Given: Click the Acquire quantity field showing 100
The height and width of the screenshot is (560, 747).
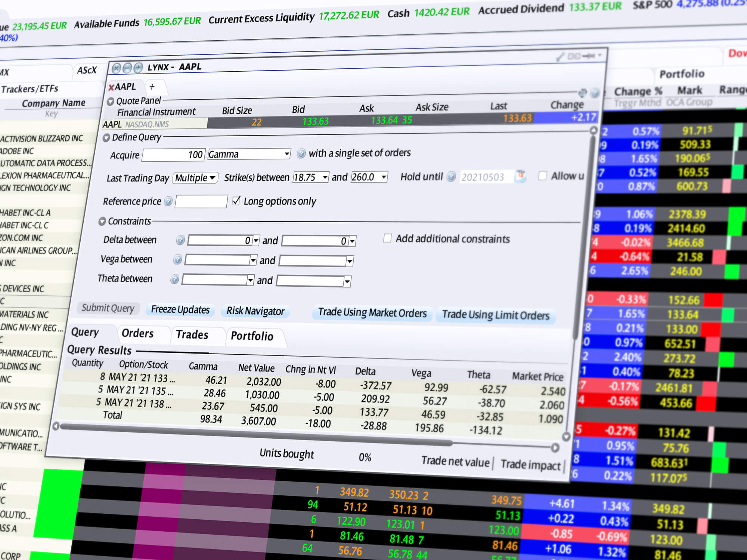Looking at the screenshot, I should [x=173, y=155].
